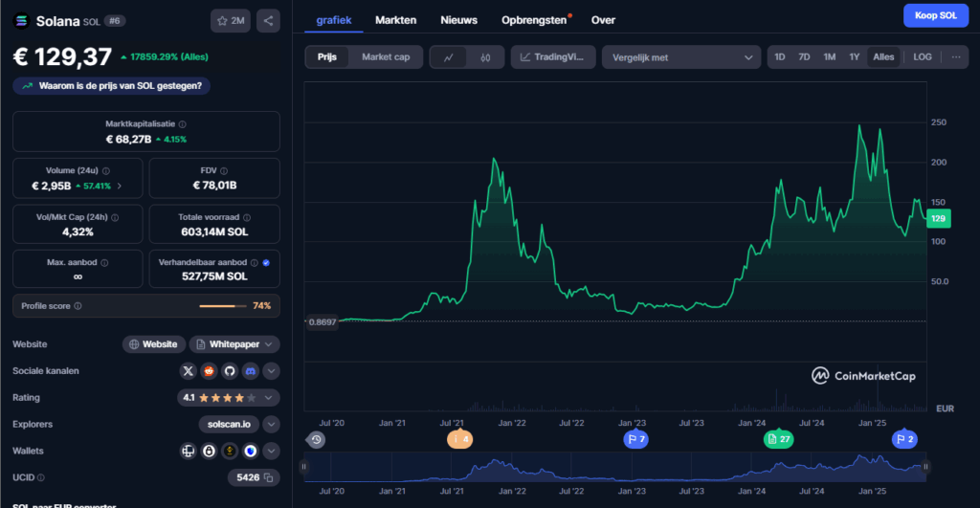Open the Markten tab
The width and height of the screenshot is (980, 508).
(395, 20)
